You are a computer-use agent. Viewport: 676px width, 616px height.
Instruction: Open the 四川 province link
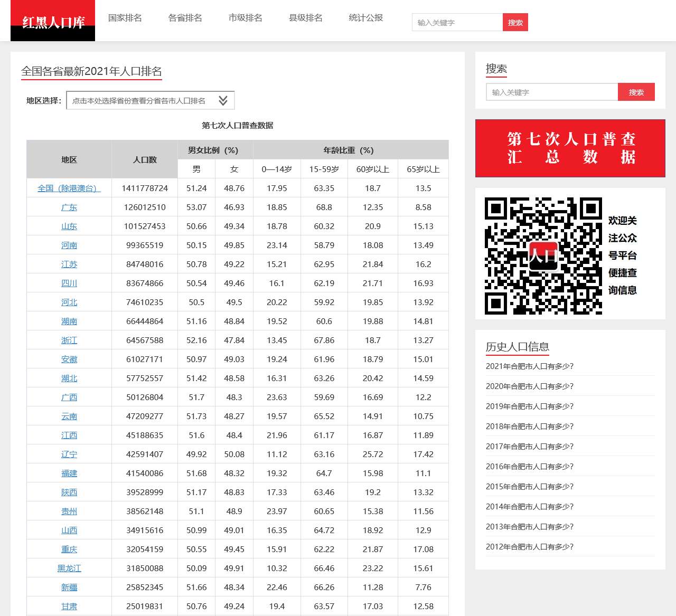pyautogui.click(x=69, y=283)
